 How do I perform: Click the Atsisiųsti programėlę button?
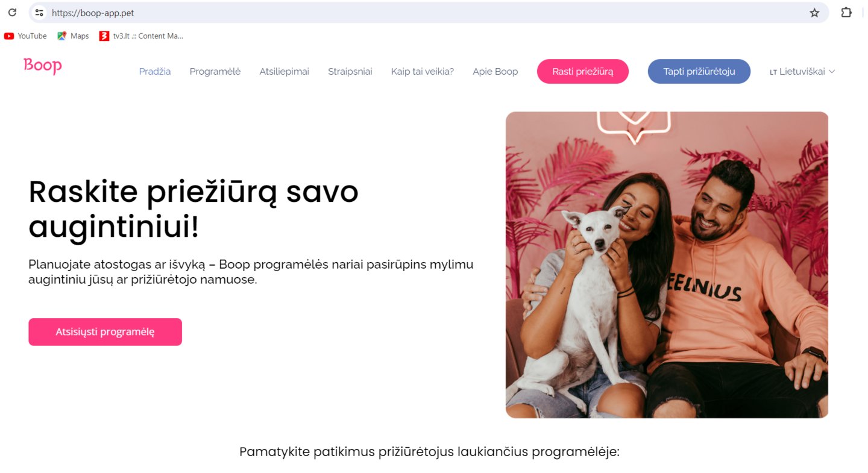[105, 332]
